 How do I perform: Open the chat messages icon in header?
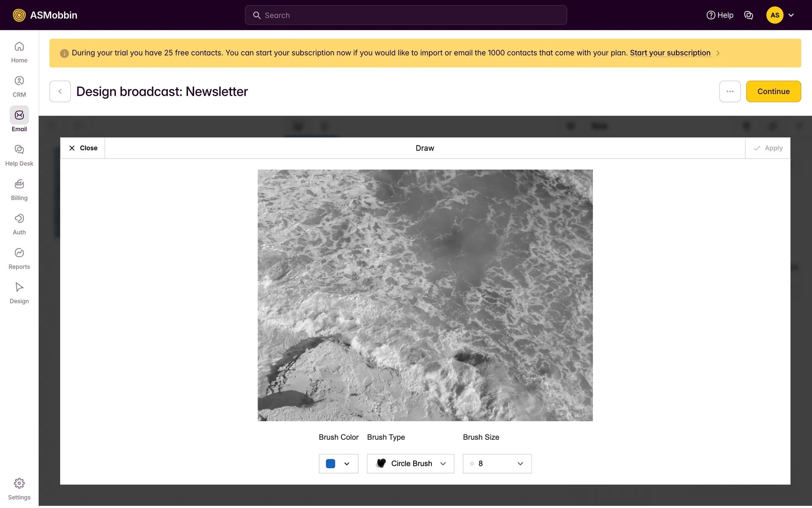point(748,15)
